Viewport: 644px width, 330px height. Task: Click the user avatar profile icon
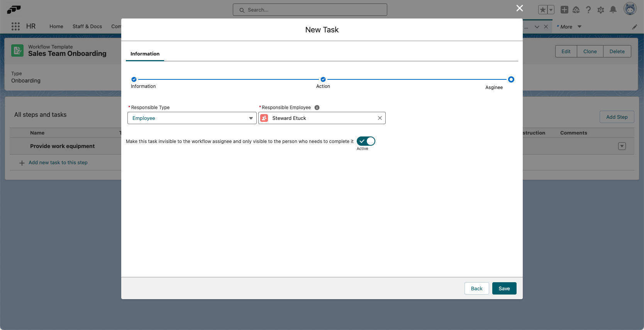630,9
